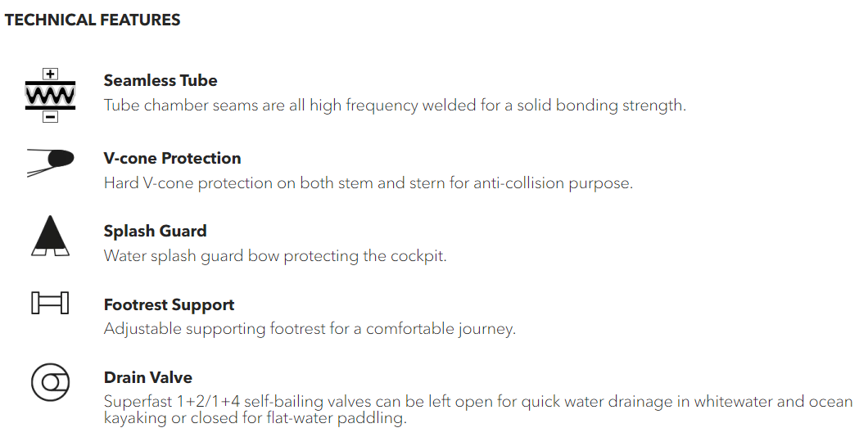Click the high frequency welded seams description
The image size is (868, 437).
click(x=395, y=105)
